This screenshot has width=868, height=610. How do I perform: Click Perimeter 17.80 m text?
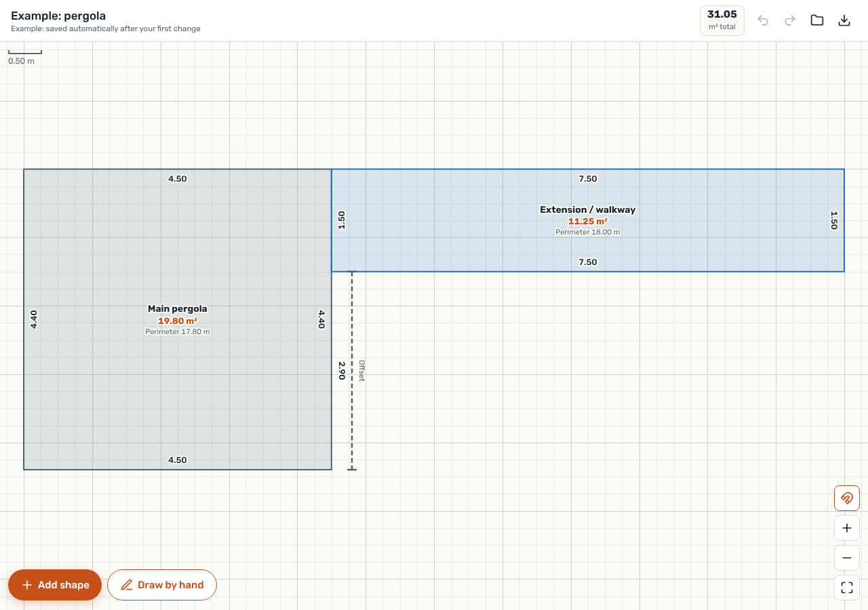[178, 332]
